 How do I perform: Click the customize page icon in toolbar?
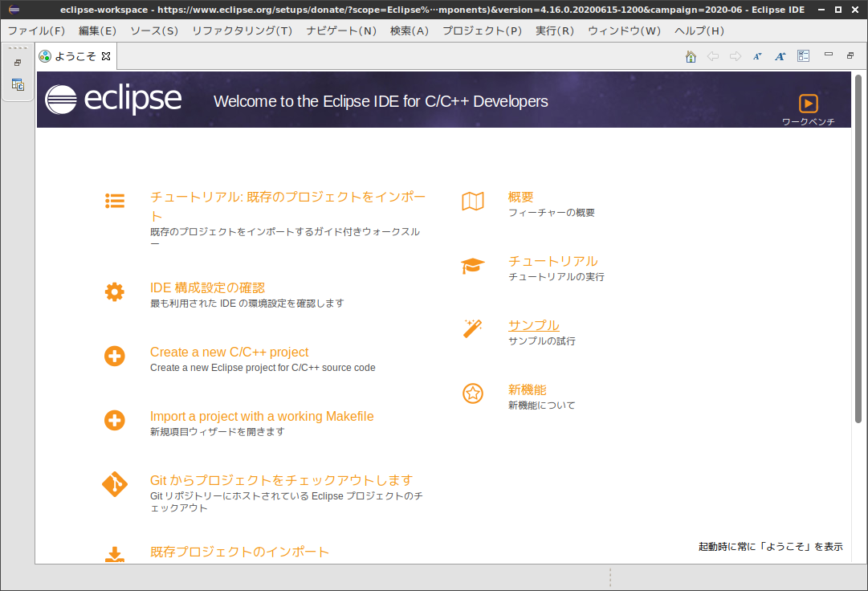point(803,56)
